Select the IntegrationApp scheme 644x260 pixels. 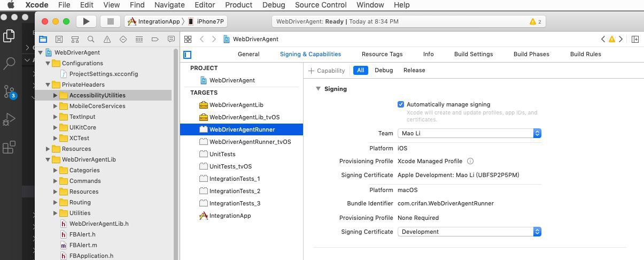154,21
